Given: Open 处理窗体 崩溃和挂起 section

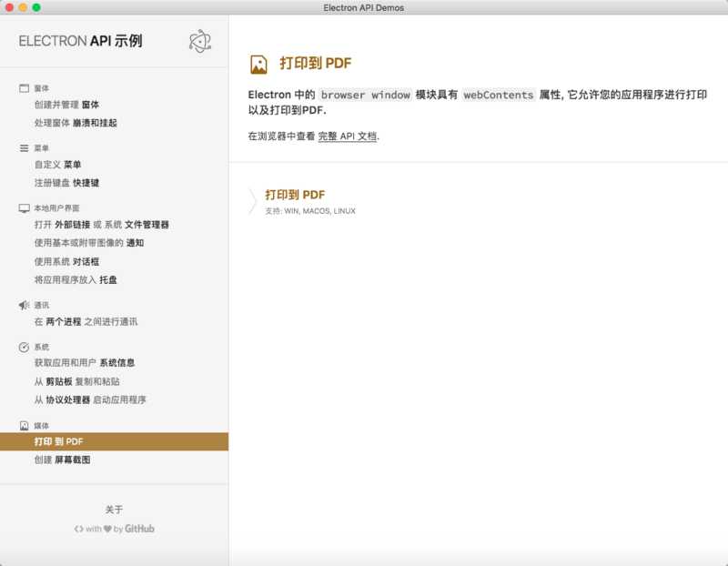Looking at the screenshot, I should (x=76, y=123).
